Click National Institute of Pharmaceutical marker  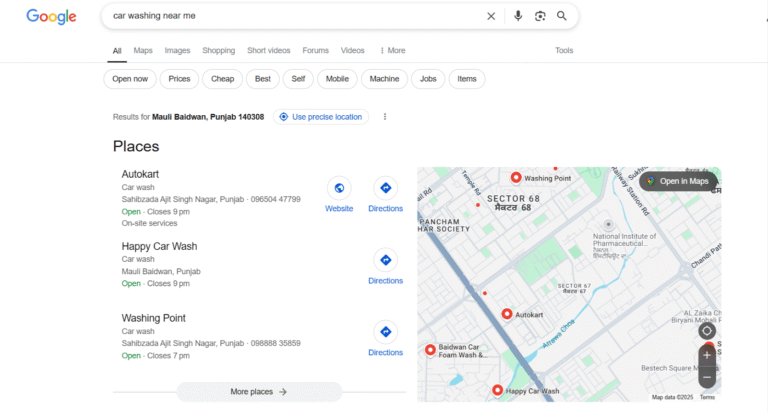click(608, 224)
